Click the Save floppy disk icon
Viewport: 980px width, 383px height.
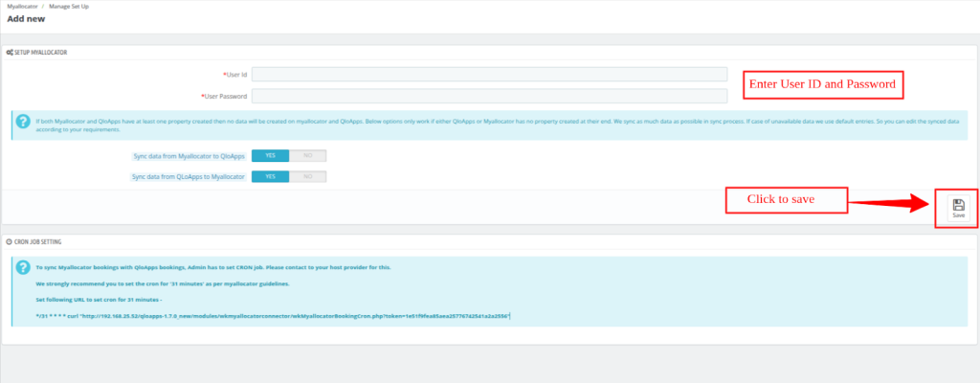(958, 205)
